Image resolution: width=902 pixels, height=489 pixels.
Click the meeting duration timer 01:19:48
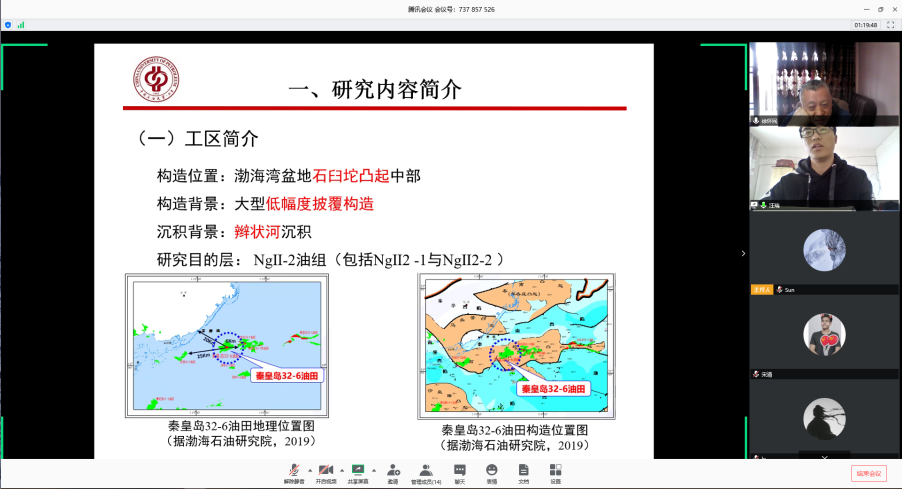coord(866,24)
